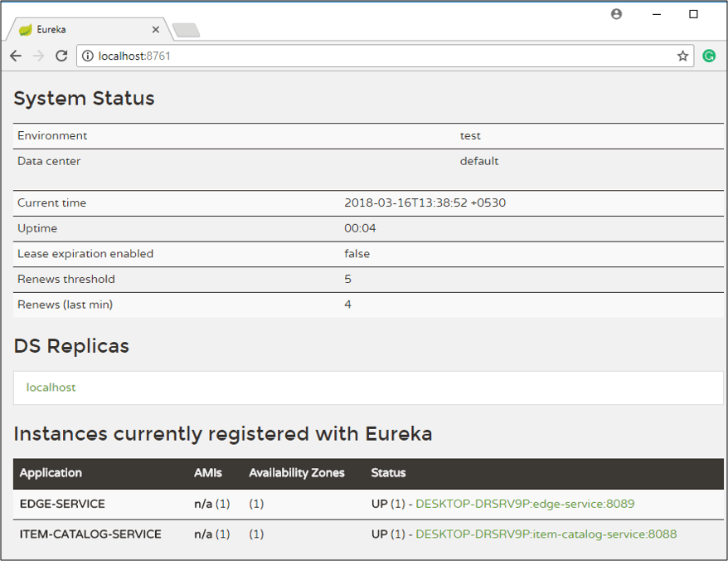Select the renews threshold value 5
The height and width of the screenshot is (561, 728).
[x=347, y=280]
